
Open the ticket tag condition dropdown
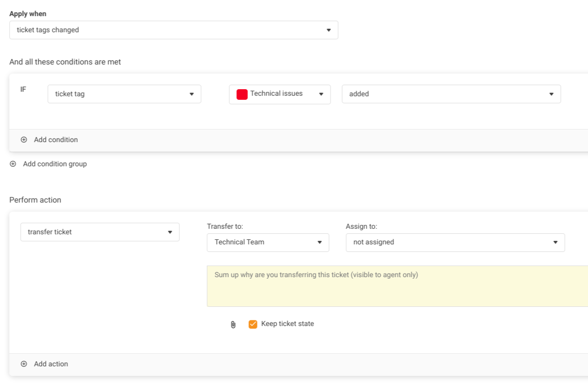[124, 94]
